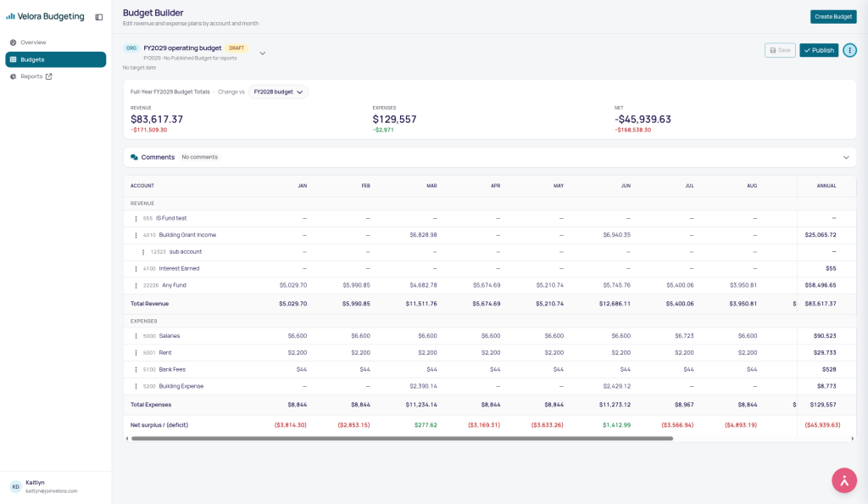Click the right scroll arrow of the table
Image resolution: width=868 pixels, height=504 pixels.
point(853,439)
